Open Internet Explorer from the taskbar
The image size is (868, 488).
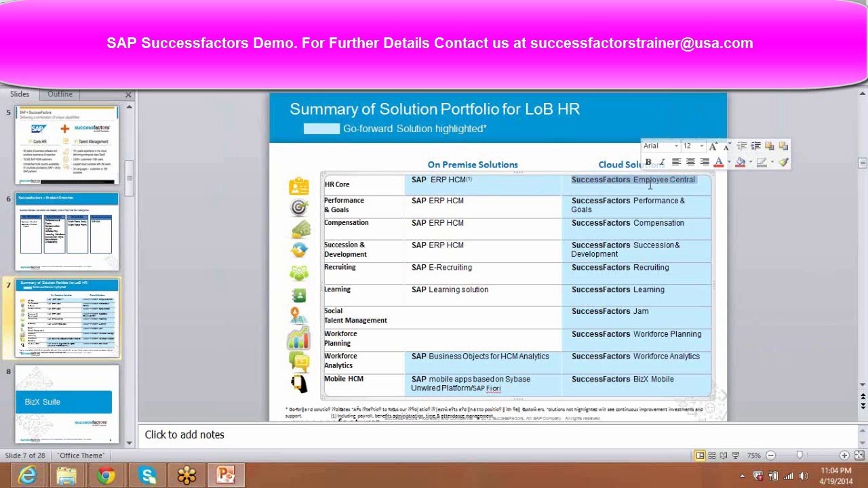click(x=27, y=476)
